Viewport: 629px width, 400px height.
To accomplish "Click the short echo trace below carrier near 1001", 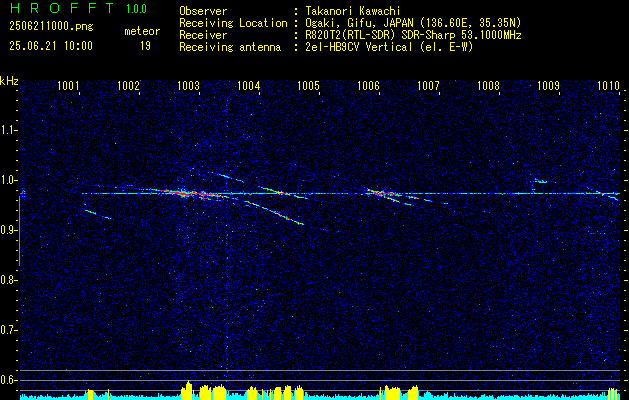I will click(98, 214).
